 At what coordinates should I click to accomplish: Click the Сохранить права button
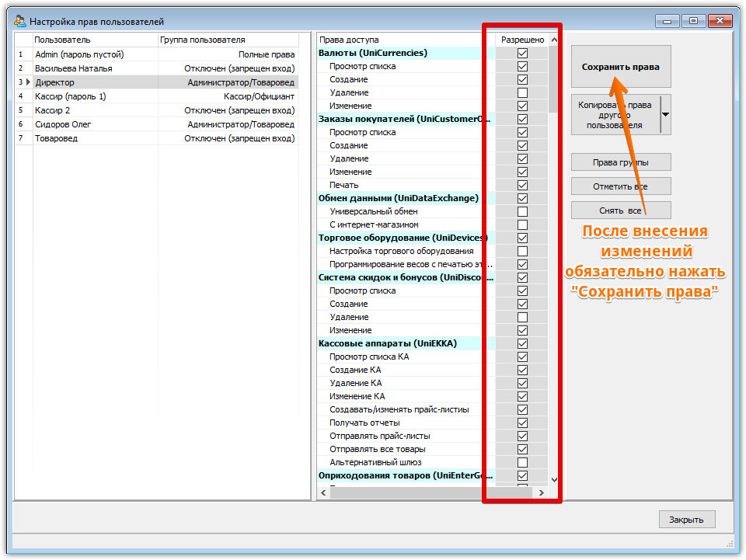(621, 67)
